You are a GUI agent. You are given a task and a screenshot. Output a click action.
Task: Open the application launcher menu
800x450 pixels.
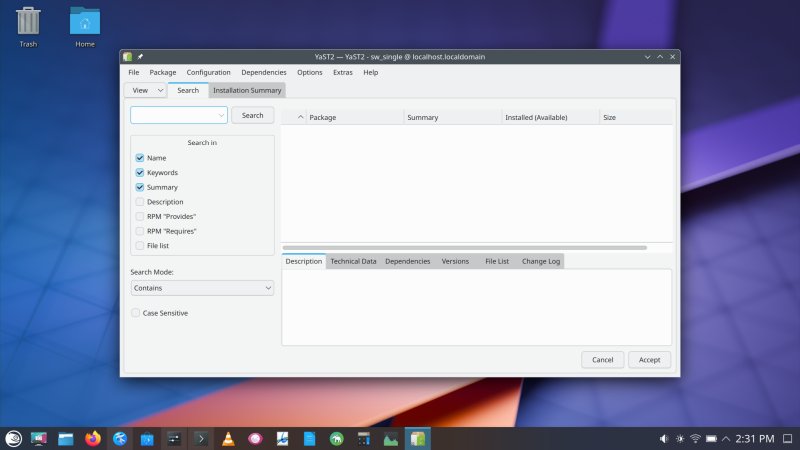(x=13, y=438)
